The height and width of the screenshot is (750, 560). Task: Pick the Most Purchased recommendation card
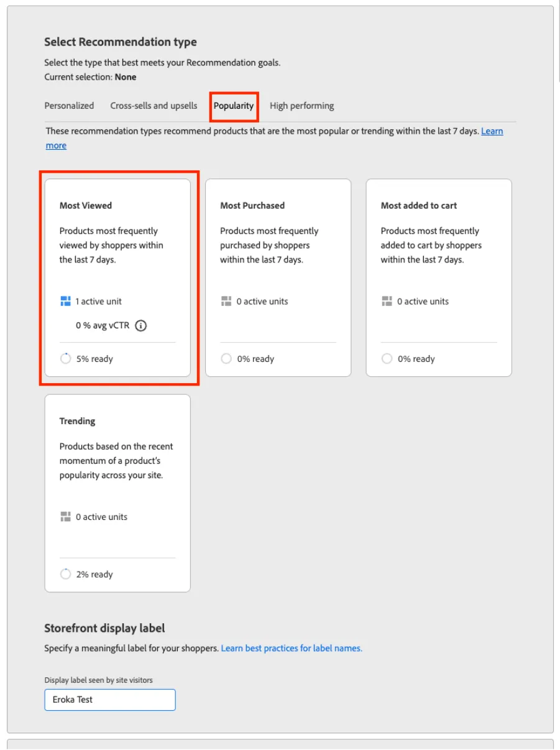click(x=278, y=278)
